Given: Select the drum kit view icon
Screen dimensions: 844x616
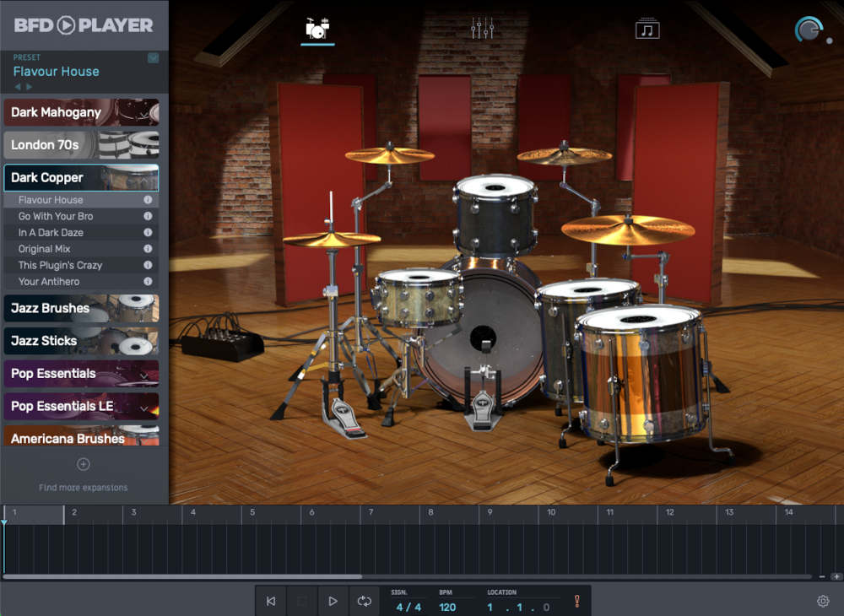Looking at the screenshot, I should [x=316, y=27].
